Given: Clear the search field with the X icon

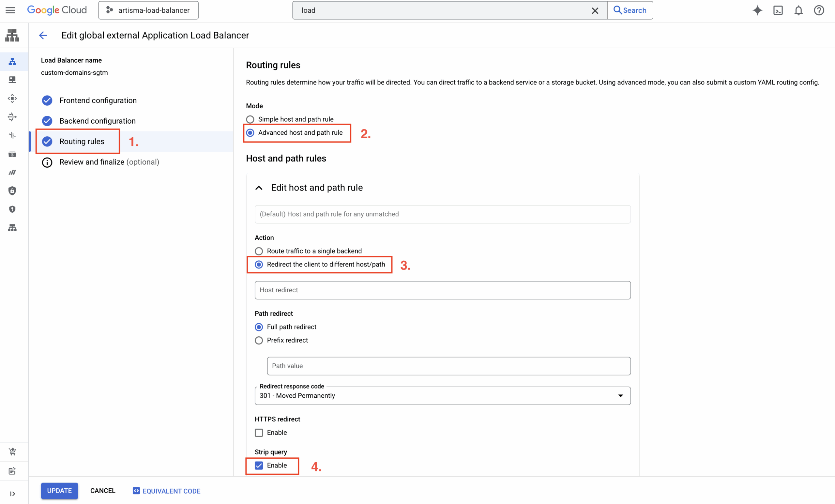Looking at the screenshot, I should pyautogui.click(x=595, y=10).
